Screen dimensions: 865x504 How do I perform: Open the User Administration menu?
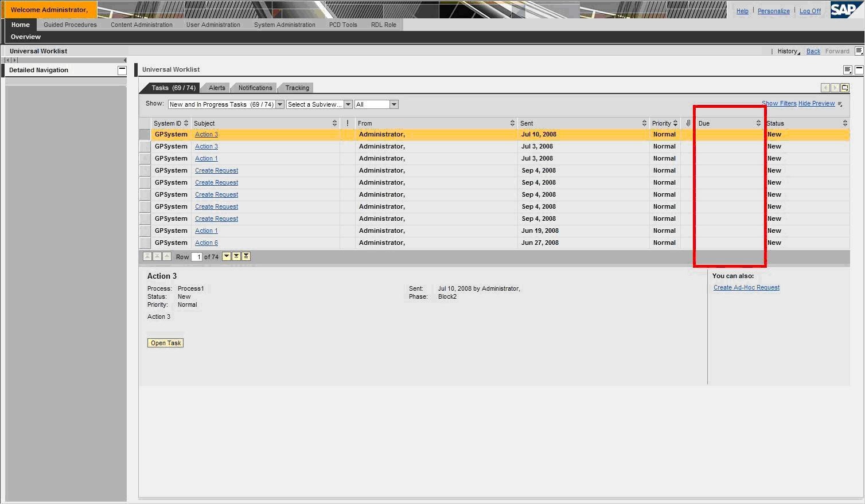213,25
